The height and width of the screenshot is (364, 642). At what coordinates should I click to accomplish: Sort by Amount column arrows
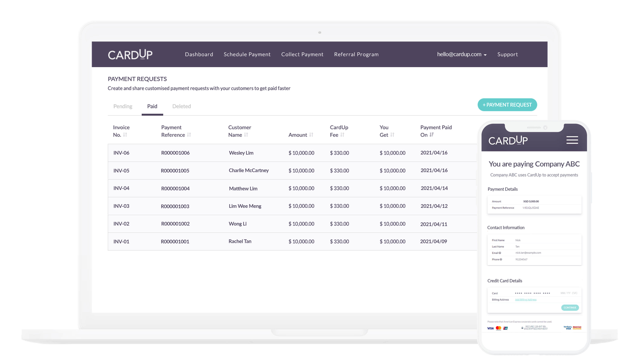coord(311,135)
